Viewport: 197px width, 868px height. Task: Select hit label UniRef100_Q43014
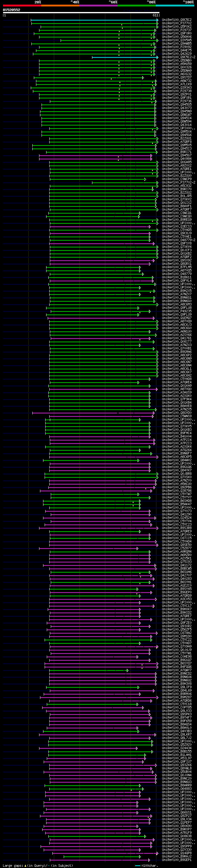(176, 125)
